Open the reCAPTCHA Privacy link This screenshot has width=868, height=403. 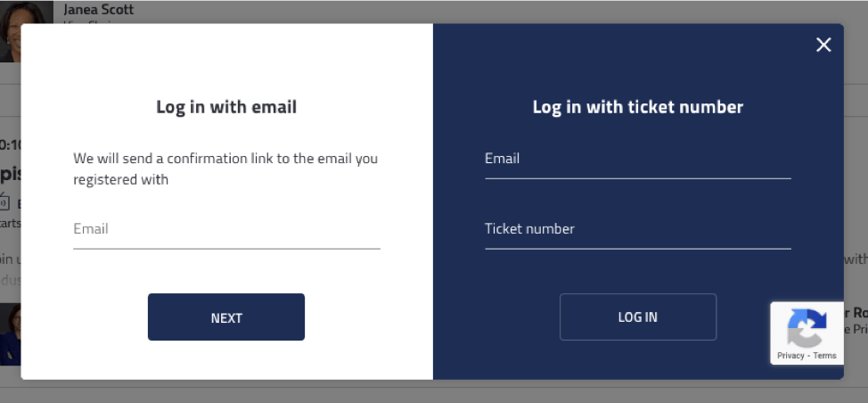[x=790, y=356]
